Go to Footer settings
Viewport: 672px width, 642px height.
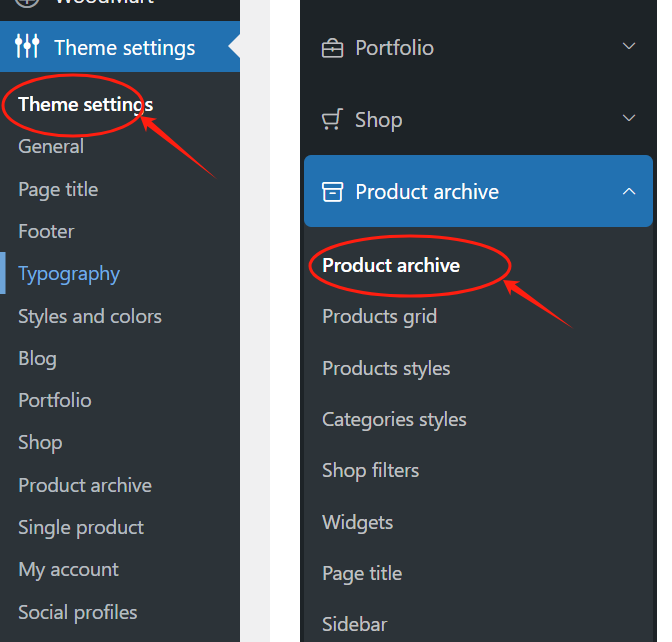tap(46, 231)
